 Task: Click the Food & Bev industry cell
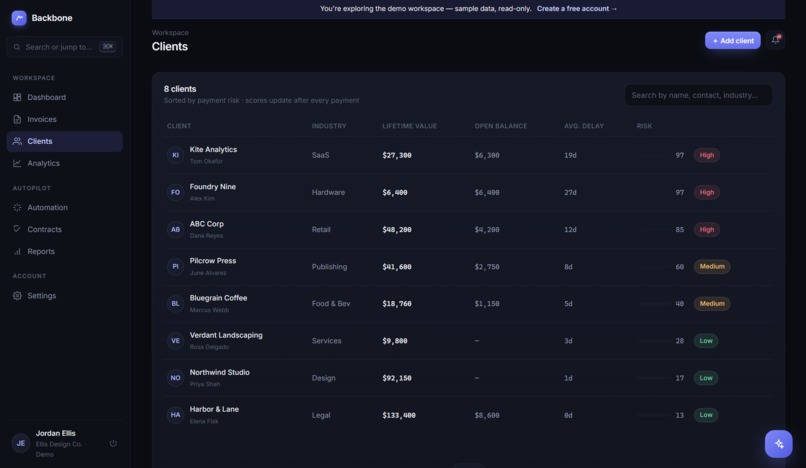click(331, 303)
